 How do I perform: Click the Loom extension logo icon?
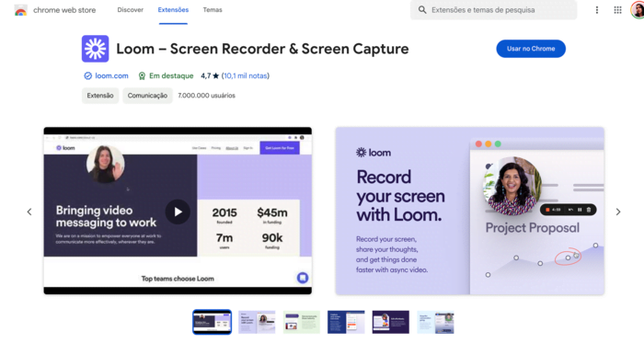tap(96, 49)
